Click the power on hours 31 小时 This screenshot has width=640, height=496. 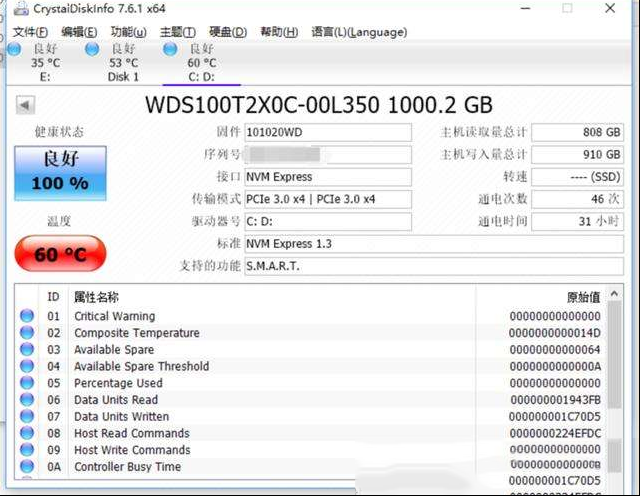tap(578, 222)
